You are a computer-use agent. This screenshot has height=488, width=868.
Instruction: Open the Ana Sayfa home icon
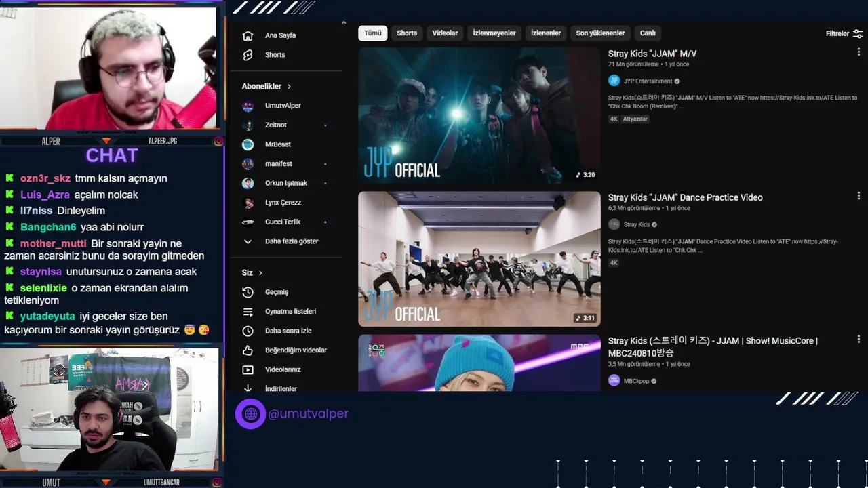tap(248, 35)
